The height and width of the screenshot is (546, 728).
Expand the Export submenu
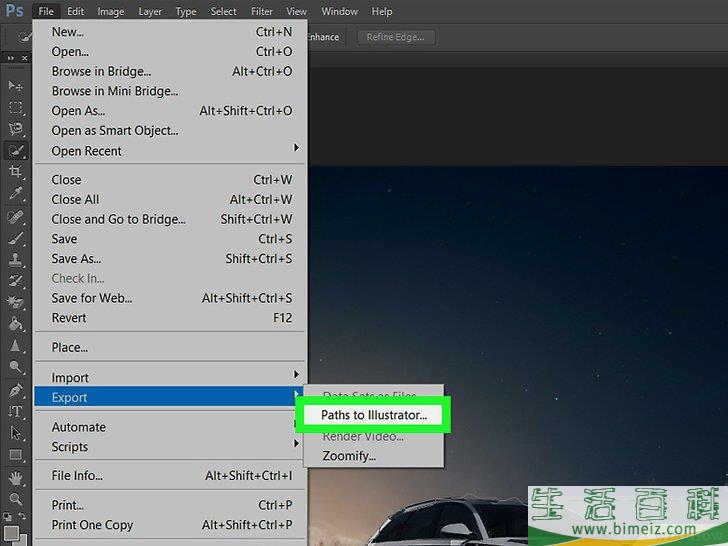coord(170,397)
